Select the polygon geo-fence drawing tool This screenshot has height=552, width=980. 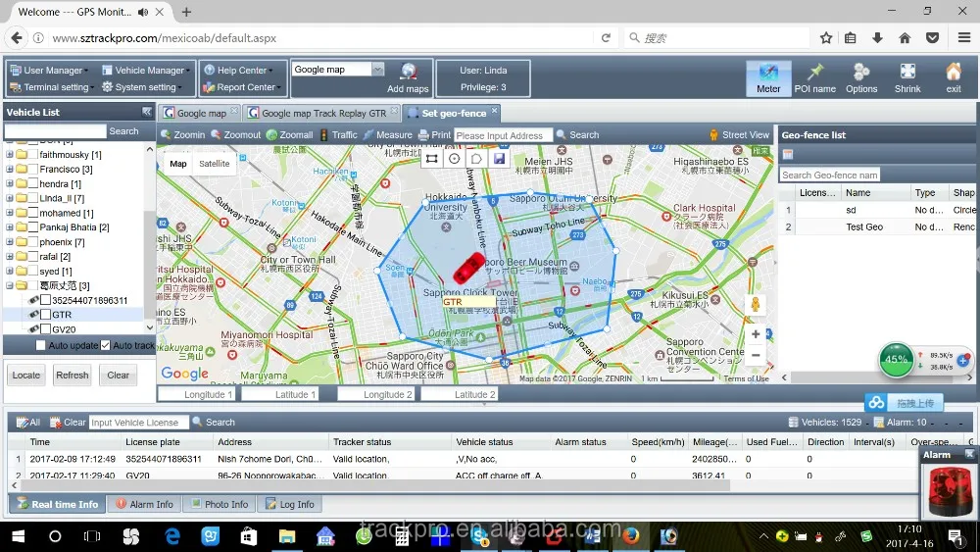point(477,159)
